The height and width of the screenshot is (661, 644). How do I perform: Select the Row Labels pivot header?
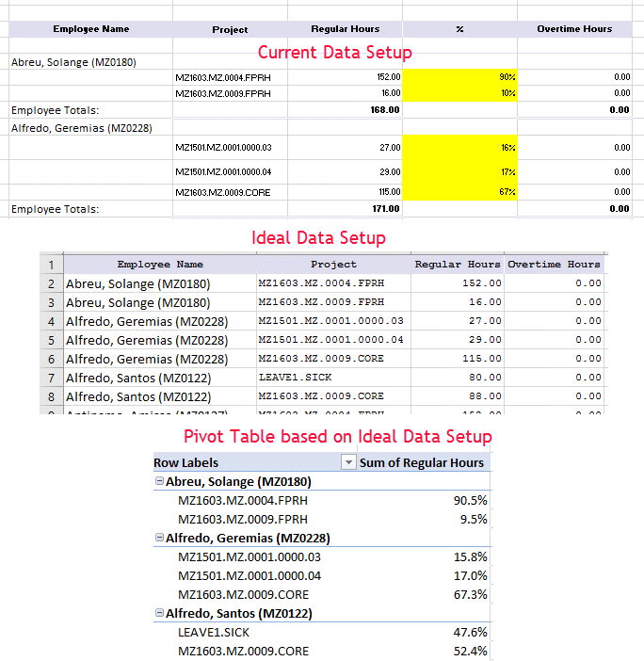point(185,463)
